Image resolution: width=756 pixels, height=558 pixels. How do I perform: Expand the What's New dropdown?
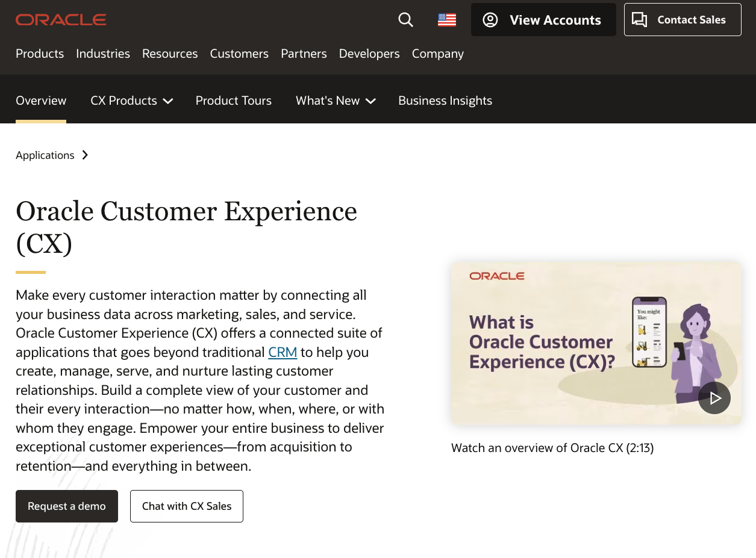point(336,101)
